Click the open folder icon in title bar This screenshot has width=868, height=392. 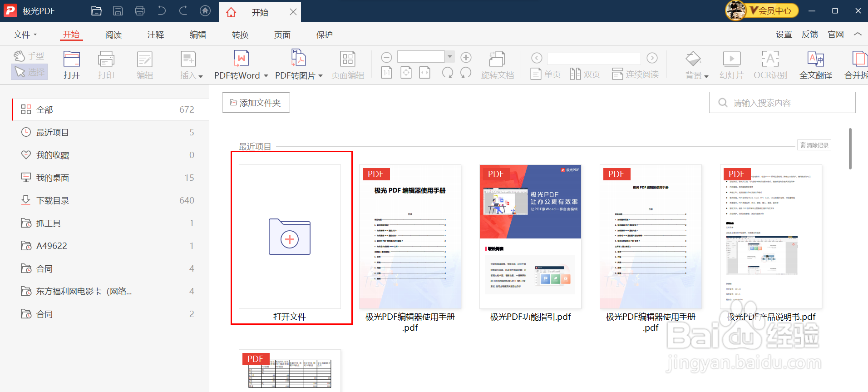coord(96,11)
